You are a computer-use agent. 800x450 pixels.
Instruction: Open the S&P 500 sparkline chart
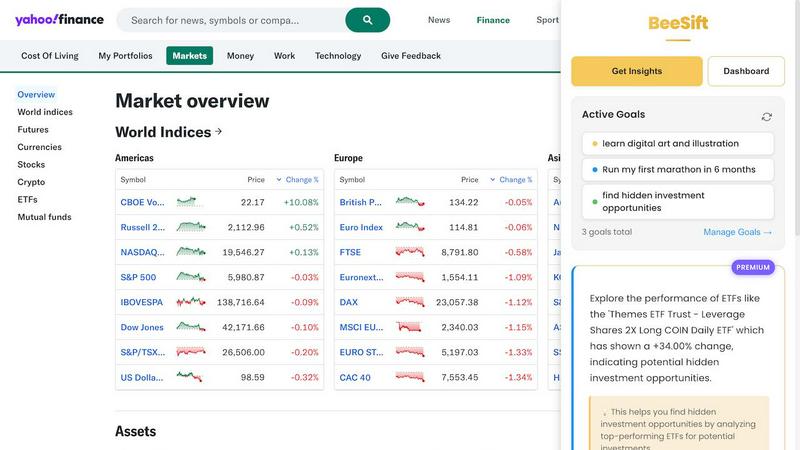pos(190,277)
